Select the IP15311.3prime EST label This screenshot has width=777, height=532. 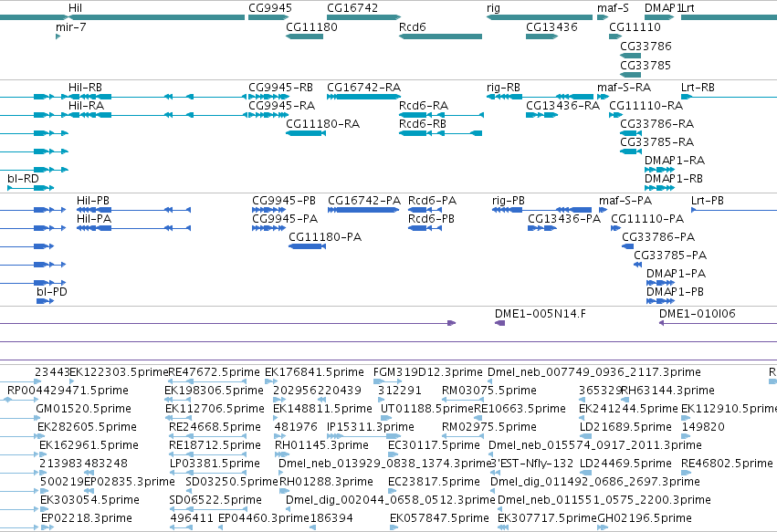(370, 426)
